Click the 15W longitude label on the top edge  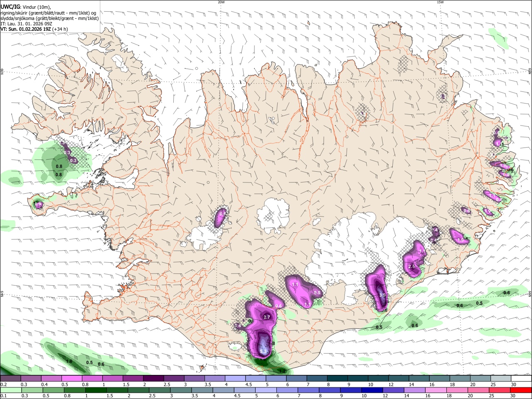440,2
